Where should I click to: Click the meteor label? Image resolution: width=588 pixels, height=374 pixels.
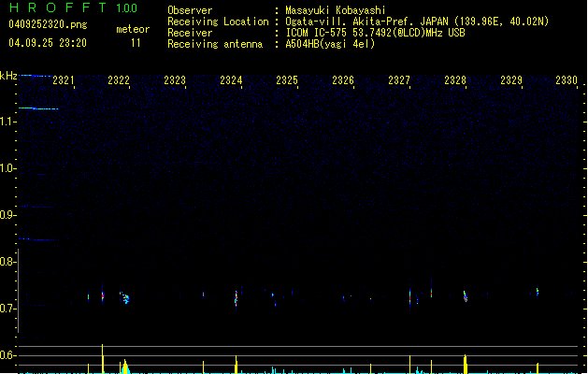click(x=133, y=29)
